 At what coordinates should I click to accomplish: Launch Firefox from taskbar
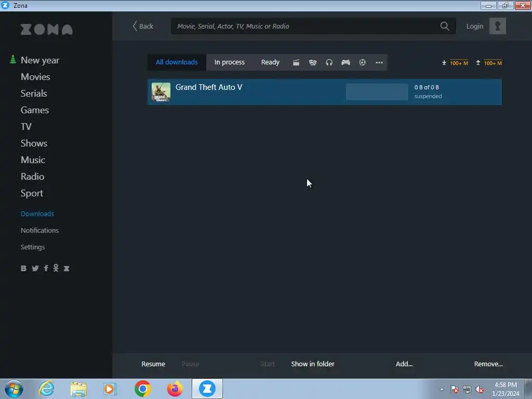click(x=175, y=389)
